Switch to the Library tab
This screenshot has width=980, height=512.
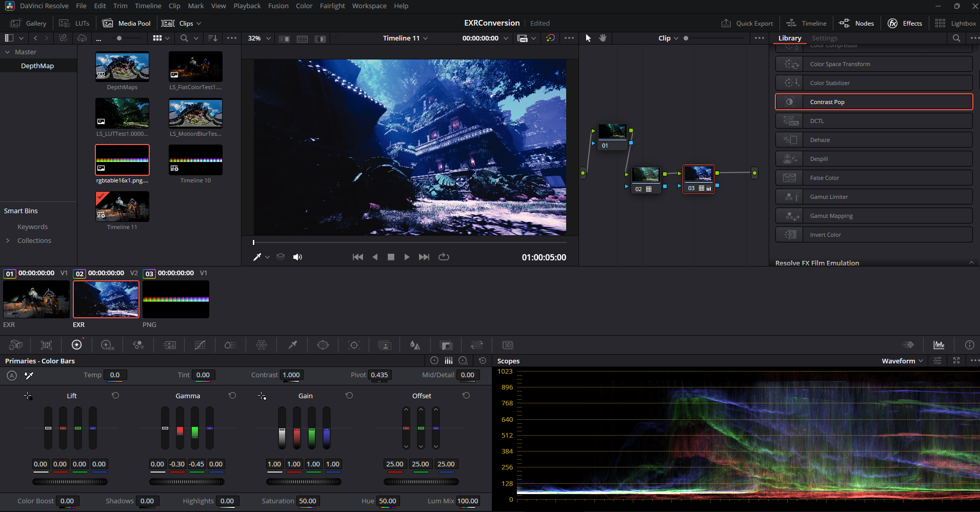790,38
